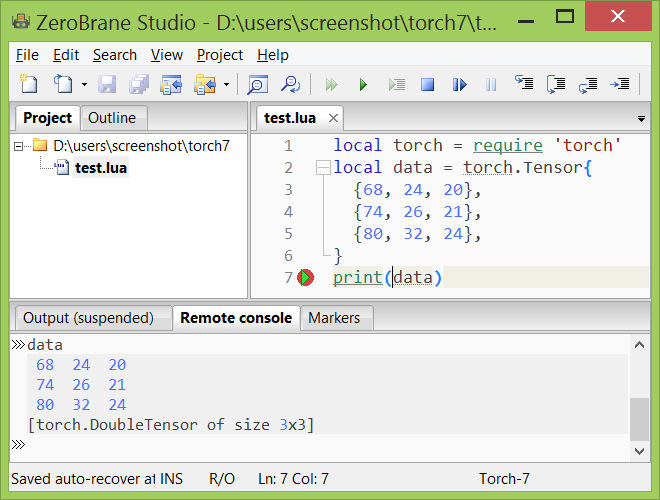This screenshot has height=500, width=660.
Task: Switch to the Outline tab
Action: [x=112, y=118]
